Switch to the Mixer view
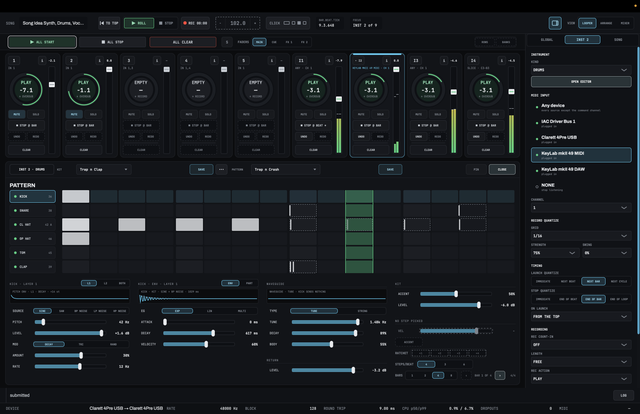 pos(625,23)
